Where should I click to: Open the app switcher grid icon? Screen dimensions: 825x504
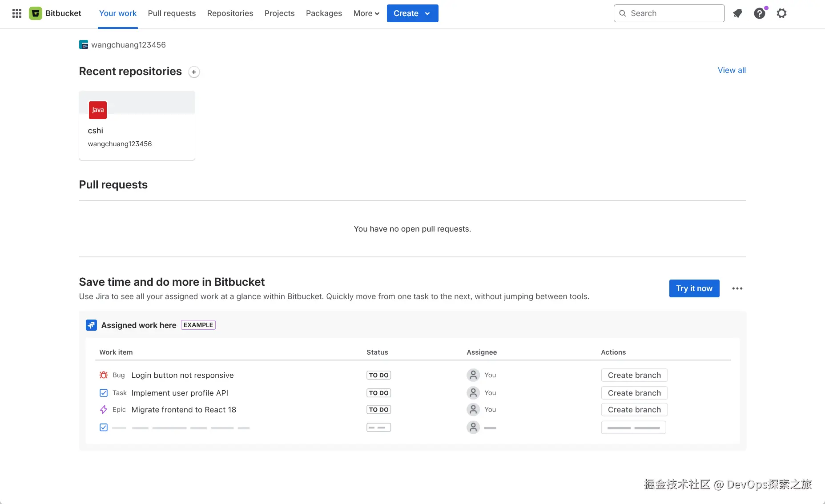click(17, 13)
